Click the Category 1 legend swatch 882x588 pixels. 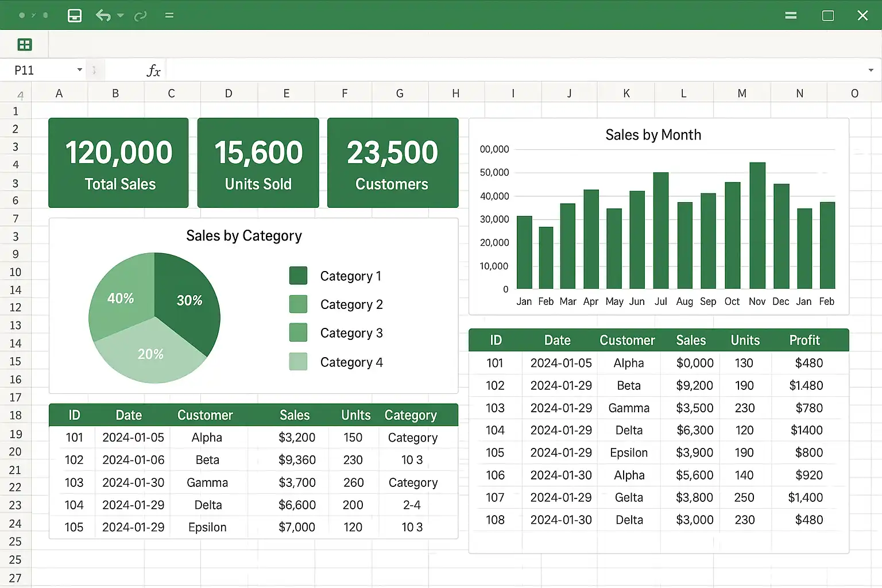tap(298, 276)
